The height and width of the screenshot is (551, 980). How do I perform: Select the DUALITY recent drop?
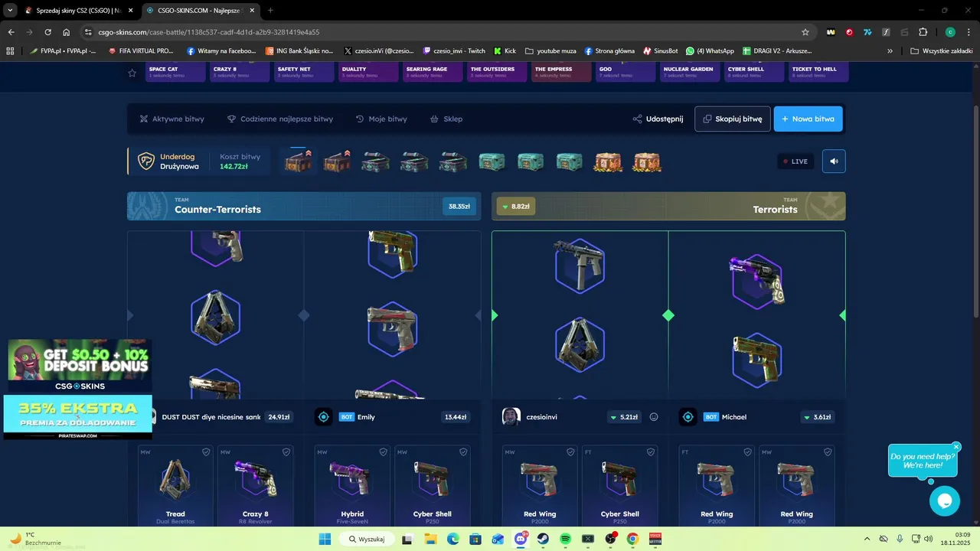(x=368, y=72)
